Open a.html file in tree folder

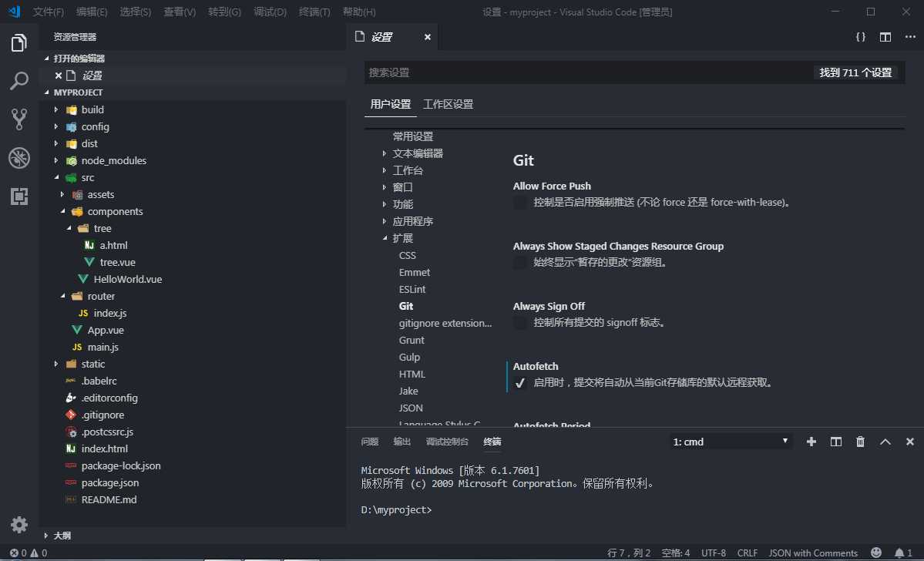113,245
